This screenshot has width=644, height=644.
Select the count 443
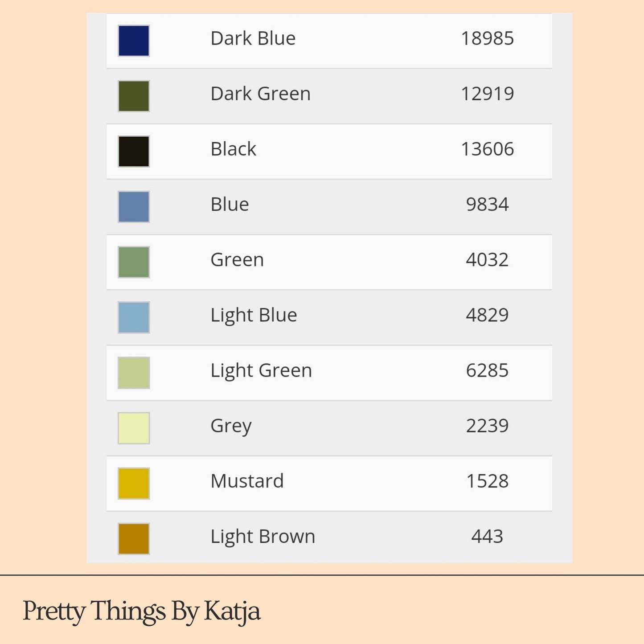(488, 536)
